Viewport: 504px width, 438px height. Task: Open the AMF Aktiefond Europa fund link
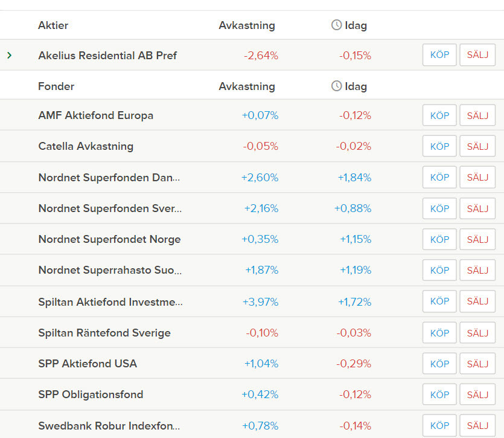click(x=95, y=115)
